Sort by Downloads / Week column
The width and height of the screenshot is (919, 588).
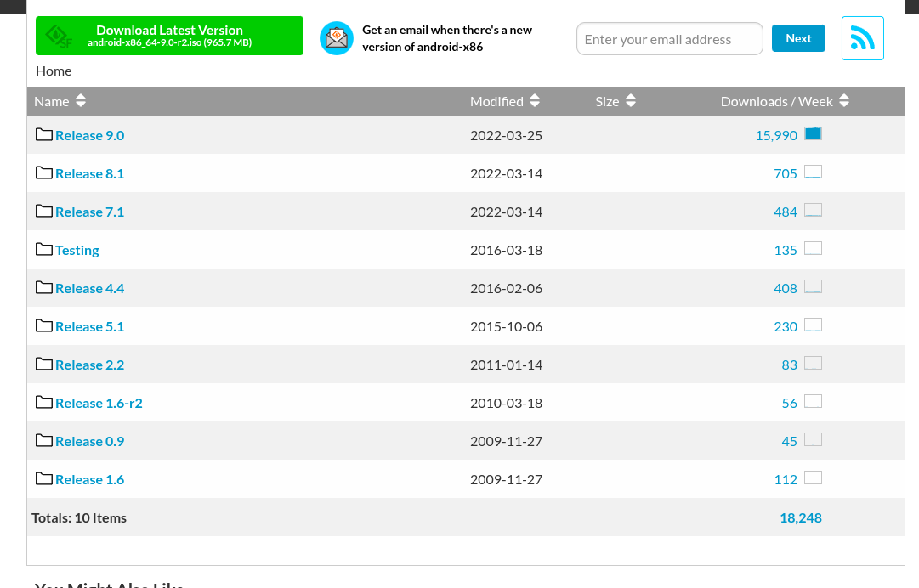point(785,101)
